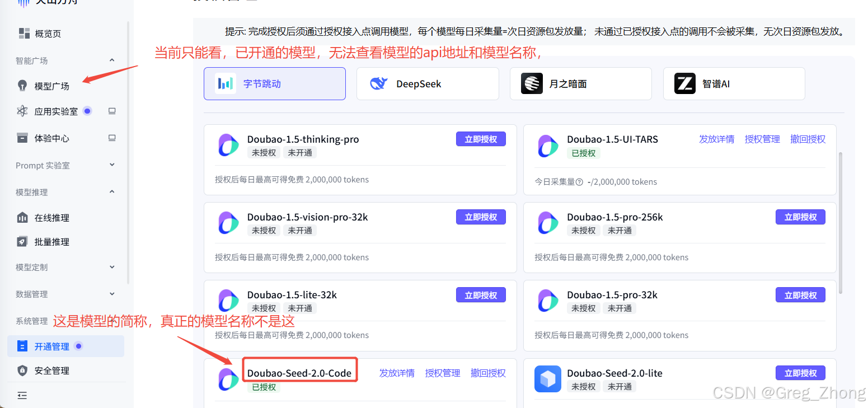
Task: Click Doubao-1.5-pro-32k model icon
Action: click(548, 301)
